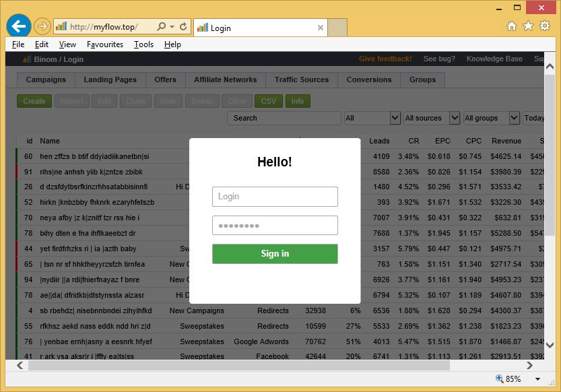The width and height of the screenshot is (561, 392).
Task: Open the browser Tools gear icon
Action: (x=544, y=26)
